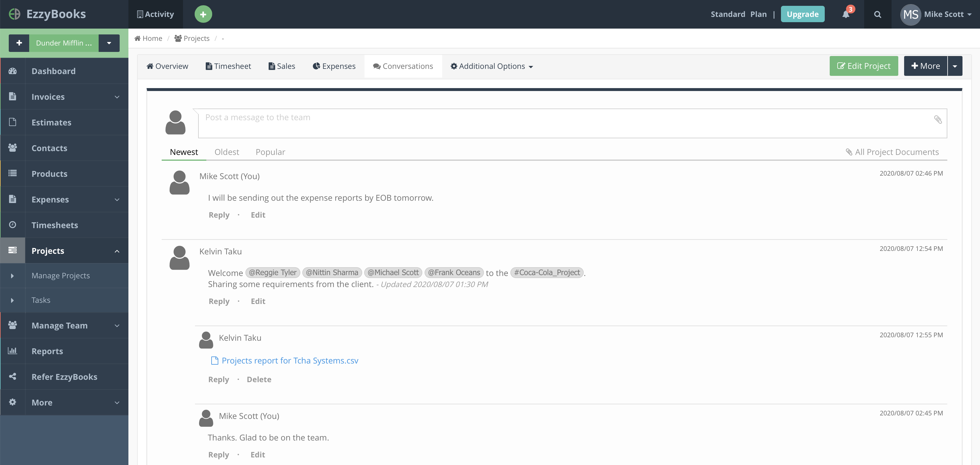Click the Dashboard gauge icon in sidebar
The image size is (980, 465).
click(x=13, y=71)
